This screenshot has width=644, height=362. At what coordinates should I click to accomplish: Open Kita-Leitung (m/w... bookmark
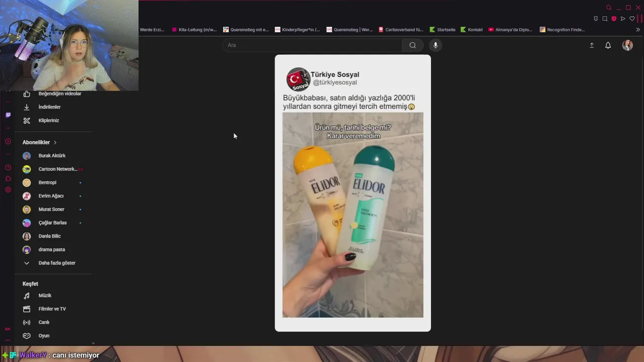pos(194,30)
